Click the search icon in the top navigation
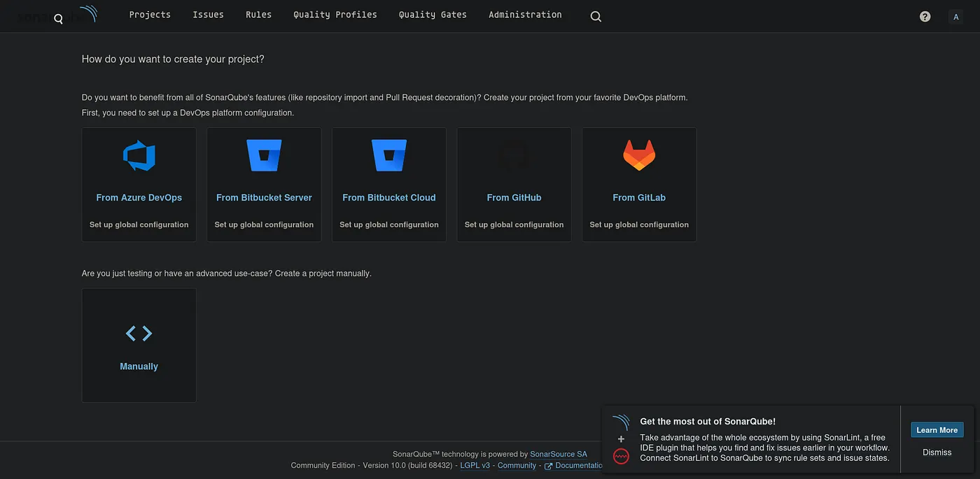 click(x=596, y=16)
